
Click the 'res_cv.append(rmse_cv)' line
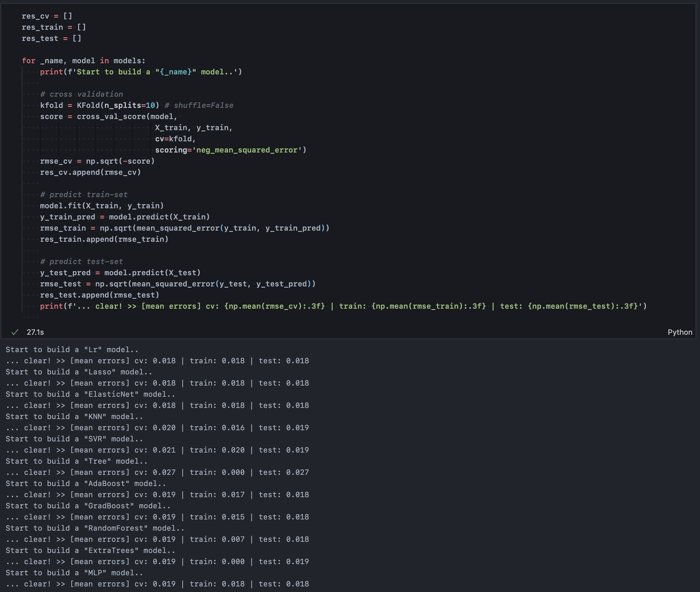(x=90, y=173)
